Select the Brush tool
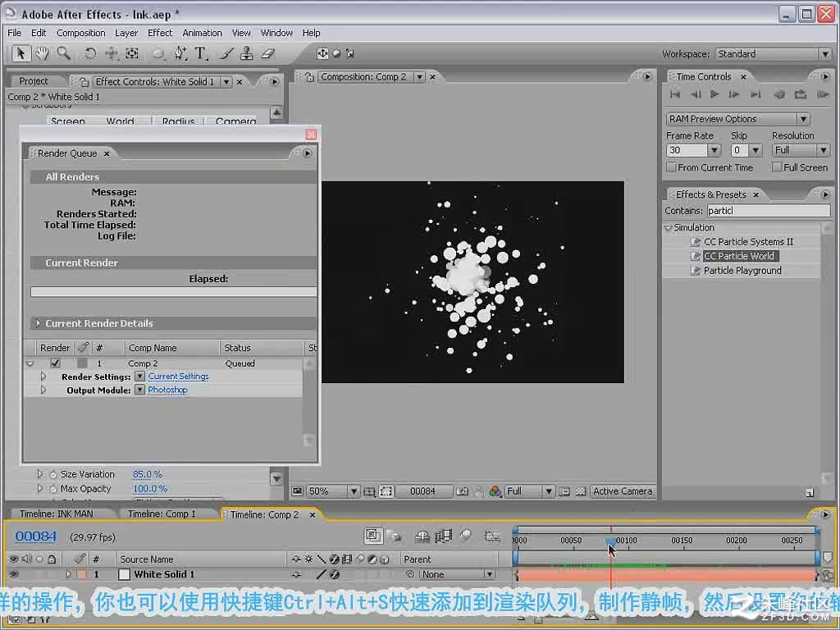 226,53
